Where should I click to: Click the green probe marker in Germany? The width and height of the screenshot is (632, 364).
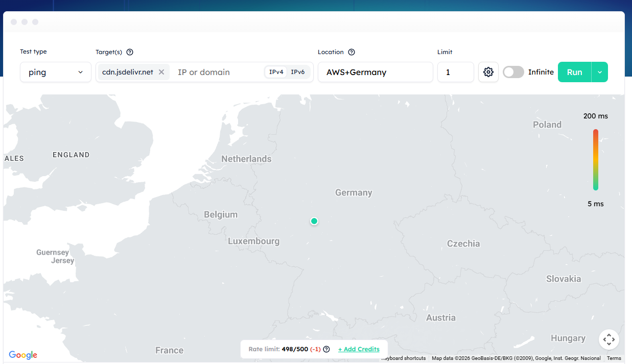[x=314, y=221]
